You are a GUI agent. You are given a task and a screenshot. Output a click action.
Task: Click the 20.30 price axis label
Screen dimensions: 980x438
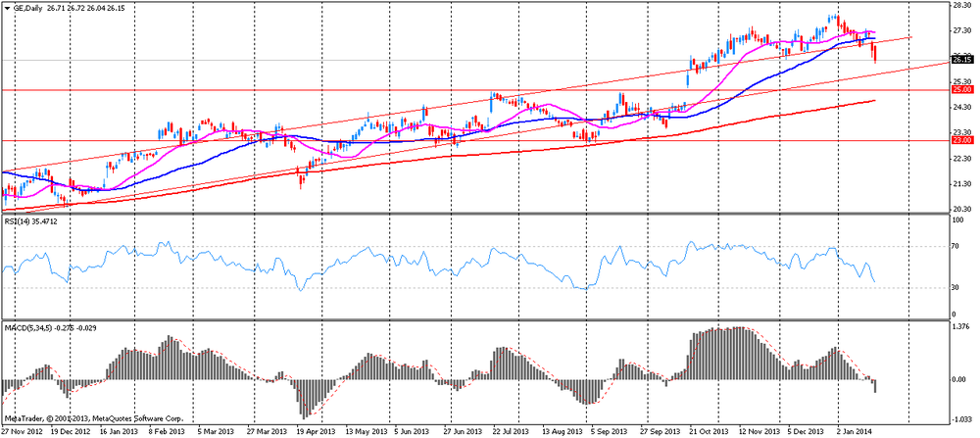point(960,210)
